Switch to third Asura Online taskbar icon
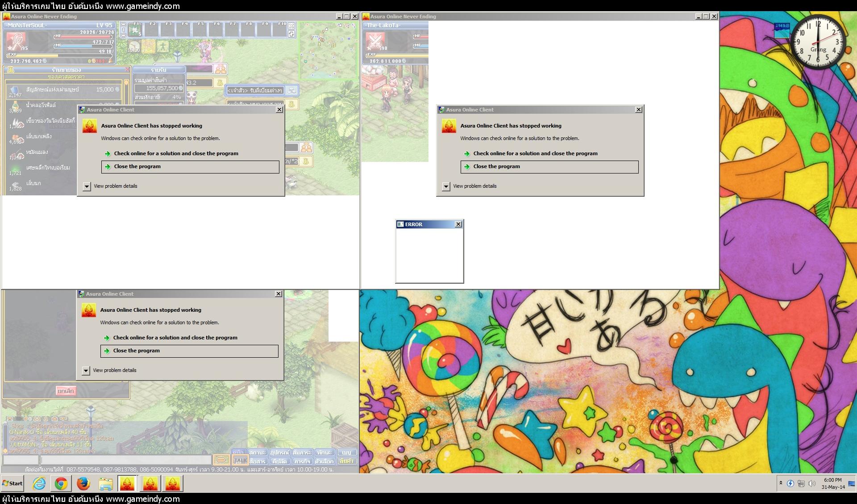The image size is (857, 504). [173, 483]
